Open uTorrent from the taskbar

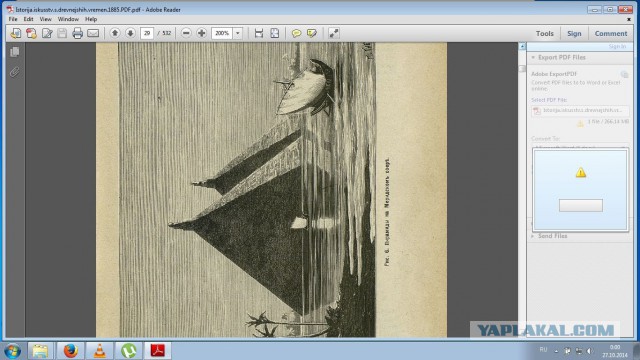pos(129,351)
